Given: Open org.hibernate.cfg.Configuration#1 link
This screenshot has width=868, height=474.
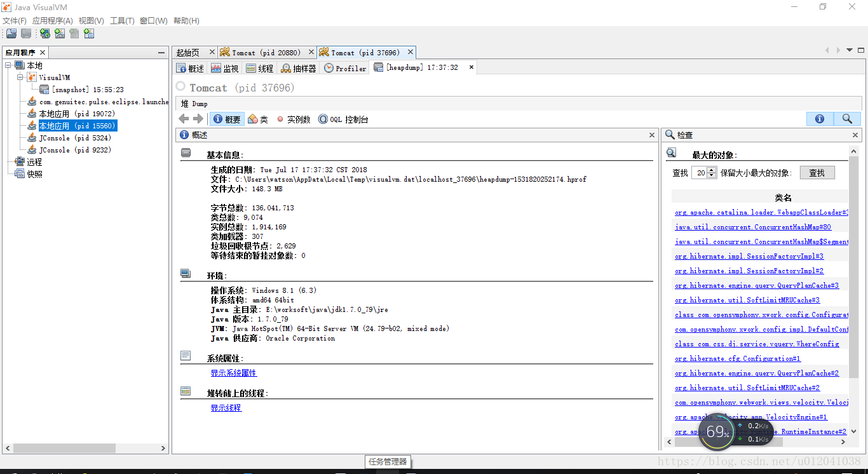Looking at the screenshot, I should 738,358.
